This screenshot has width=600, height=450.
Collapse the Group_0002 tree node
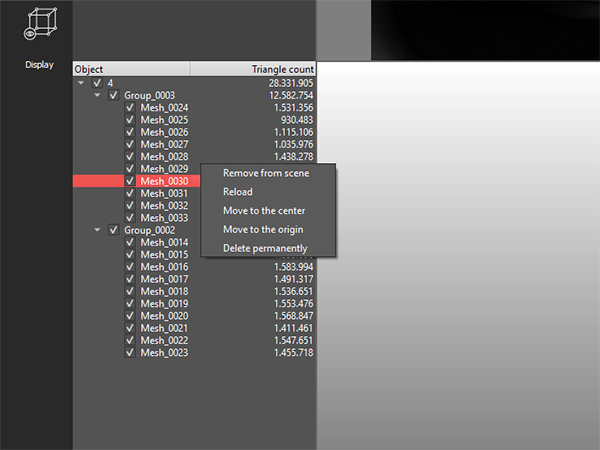(x=97, y=230)
